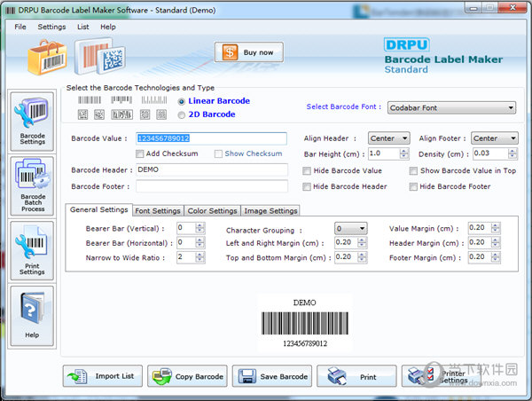Click the Import List button
532x401 pixels.
(103, 376)
